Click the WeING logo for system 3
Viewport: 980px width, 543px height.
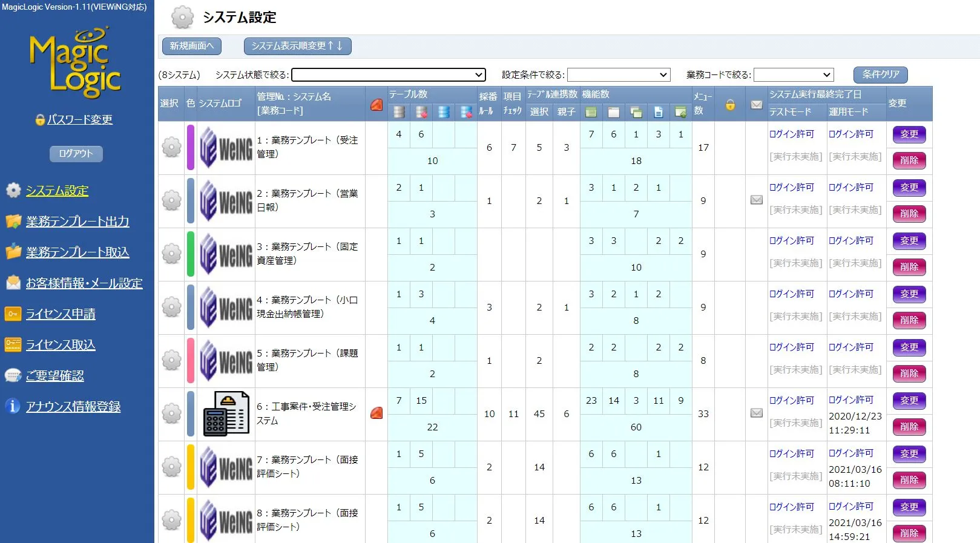[x=225, y=254]
